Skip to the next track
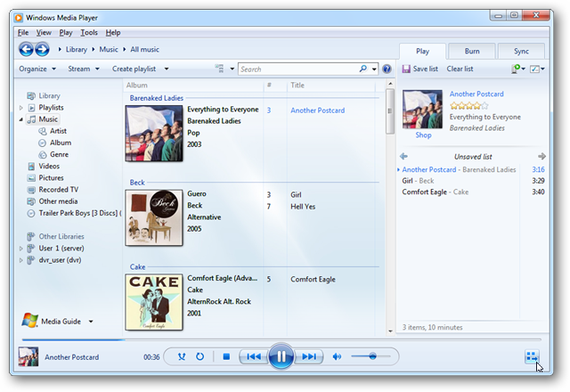 309,357
